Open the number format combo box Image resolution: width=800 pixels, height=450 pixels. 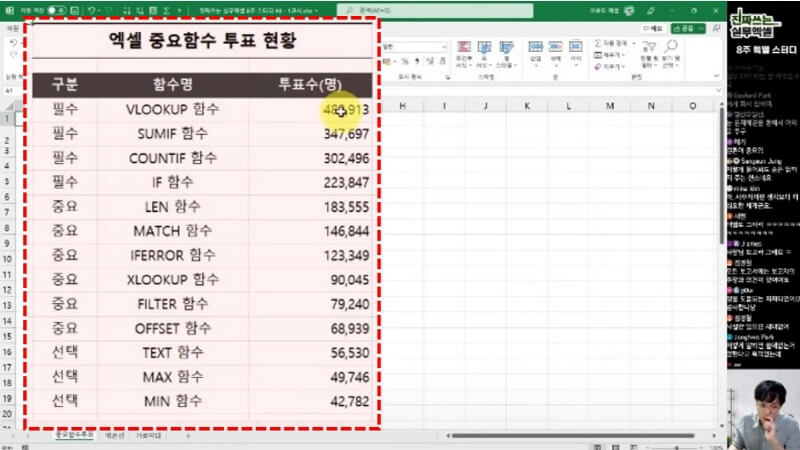click(415, 46)
